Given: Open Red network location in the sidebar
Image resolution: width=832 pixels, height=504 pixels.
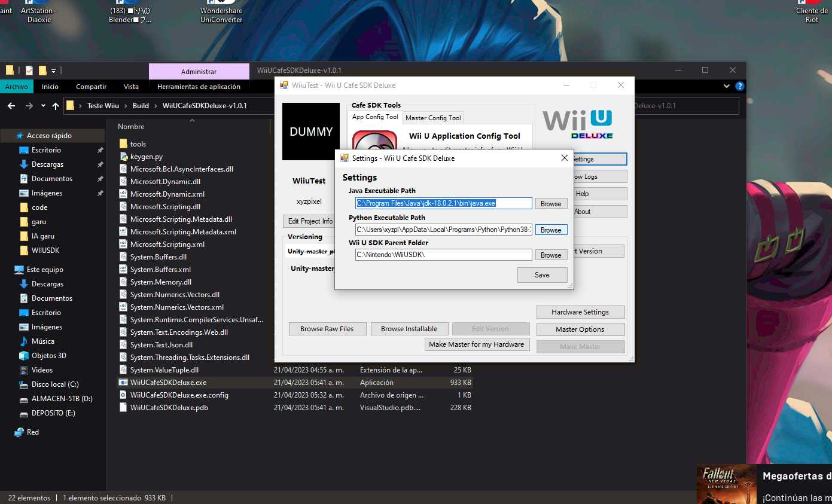Looking at the screenshot, I should click(x=27, y=432).
